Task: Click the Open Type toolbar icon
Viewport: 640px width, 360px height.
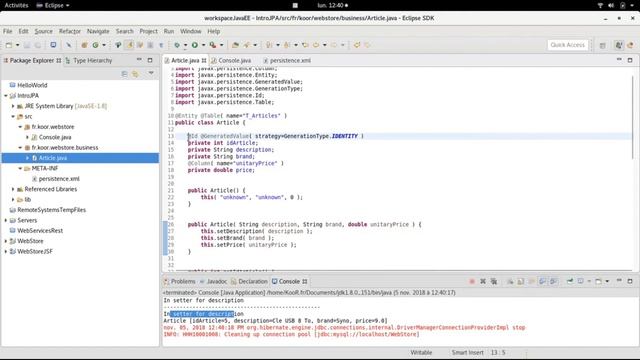Action: (235, 45)
